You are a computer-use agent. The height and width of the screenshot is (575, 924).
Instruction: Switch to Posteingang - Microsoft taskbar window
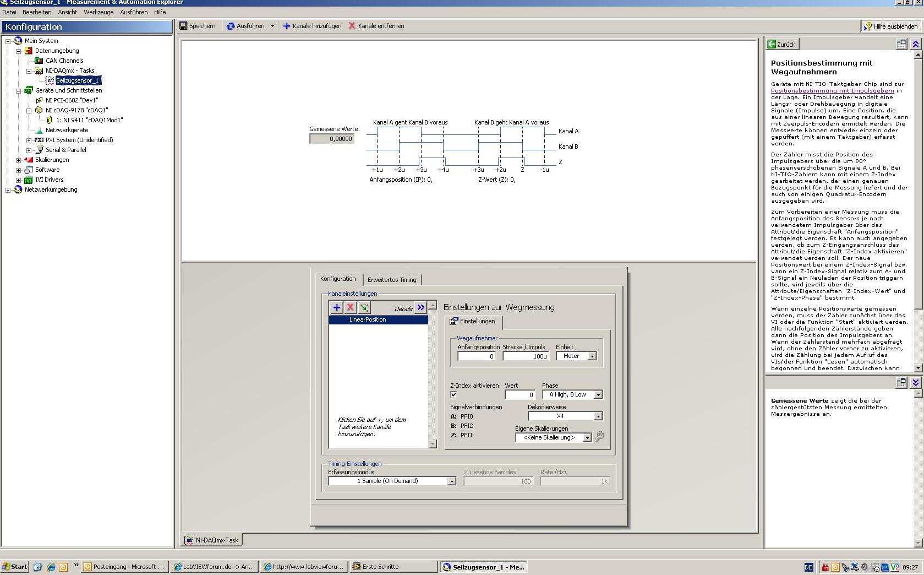pos(125,567)
